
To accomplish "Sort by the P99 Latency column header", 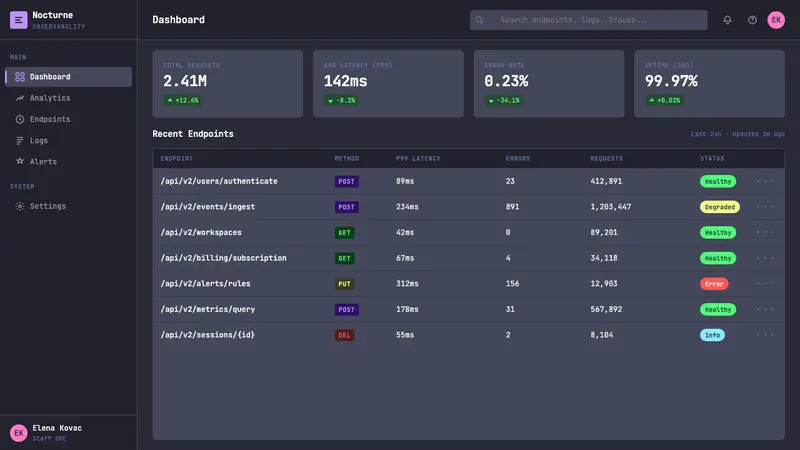I will pos(418,159).
